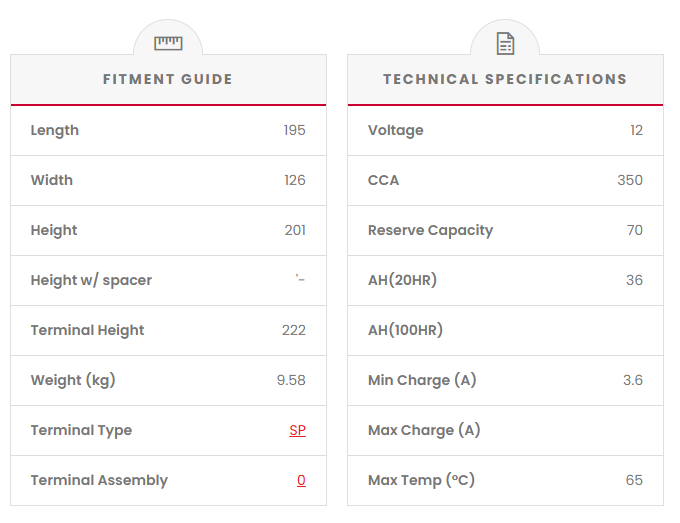
Task: Open the terminal assembly 0 link
Action: 301,480
